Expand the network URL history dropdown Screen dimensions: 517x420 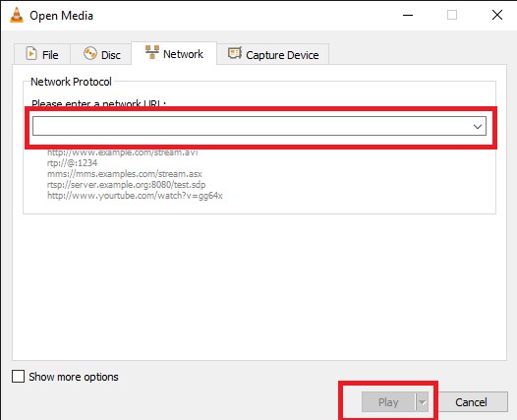[477, 126]
